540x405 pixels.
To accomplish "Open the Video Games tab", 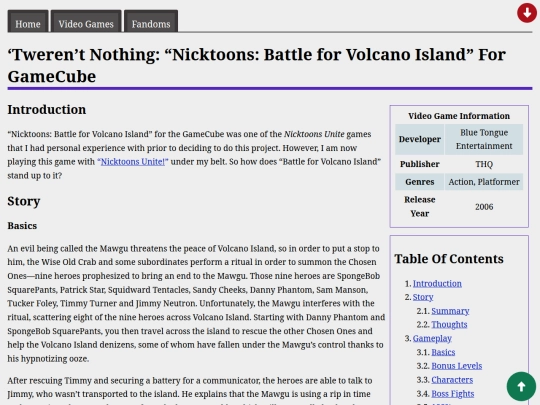I will click(x=86, y=21).
